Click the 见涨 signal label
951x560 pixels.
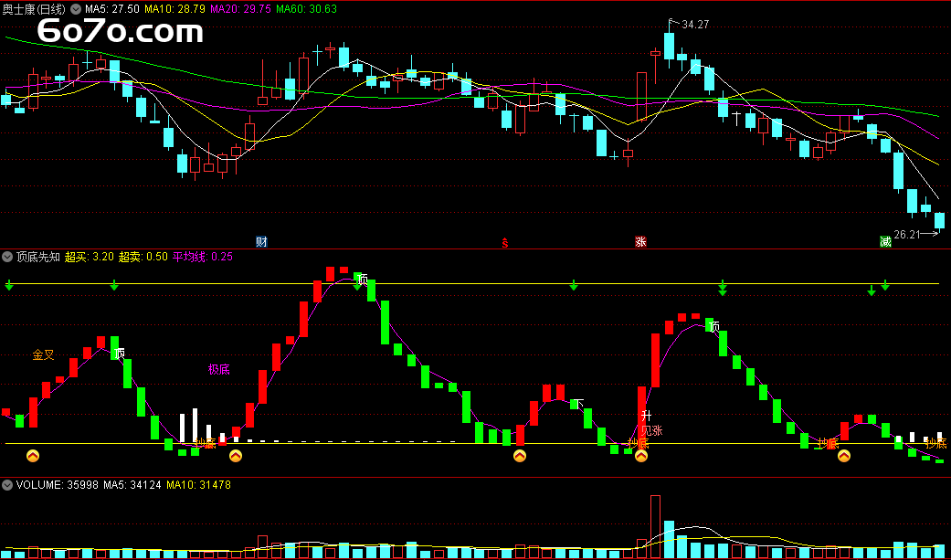(652, 431)
